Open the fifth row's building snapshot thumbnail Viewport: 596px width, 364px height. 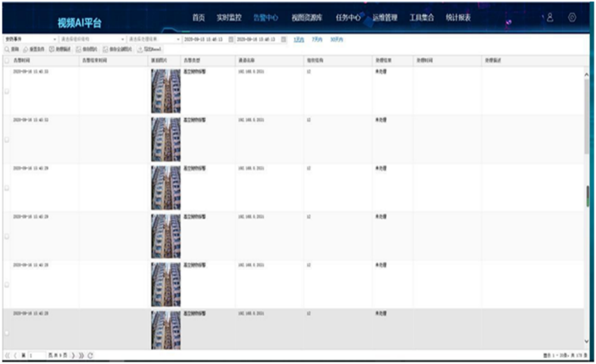click(166, 284)
